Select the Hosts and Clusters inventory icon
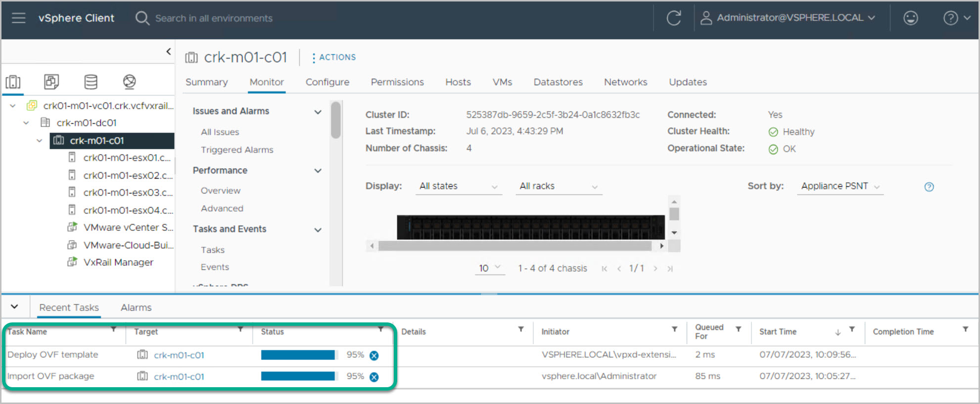Screen dimensions: 980x404 [13, 82]
